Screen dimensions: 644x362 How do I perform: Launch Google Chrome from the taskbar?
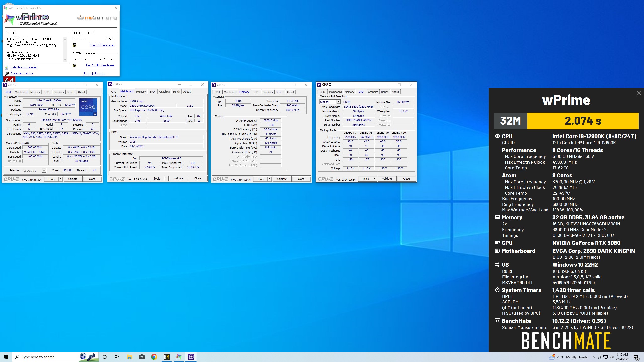pos(154,357)
